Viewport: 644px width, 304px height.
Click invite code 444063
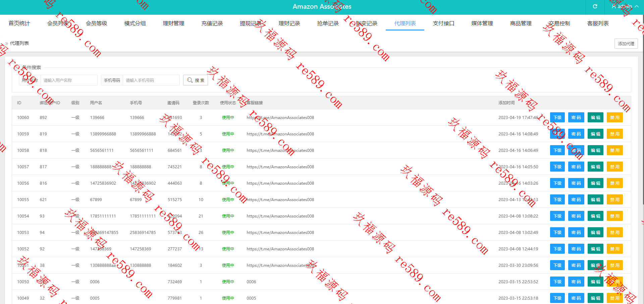pos(175,183)
